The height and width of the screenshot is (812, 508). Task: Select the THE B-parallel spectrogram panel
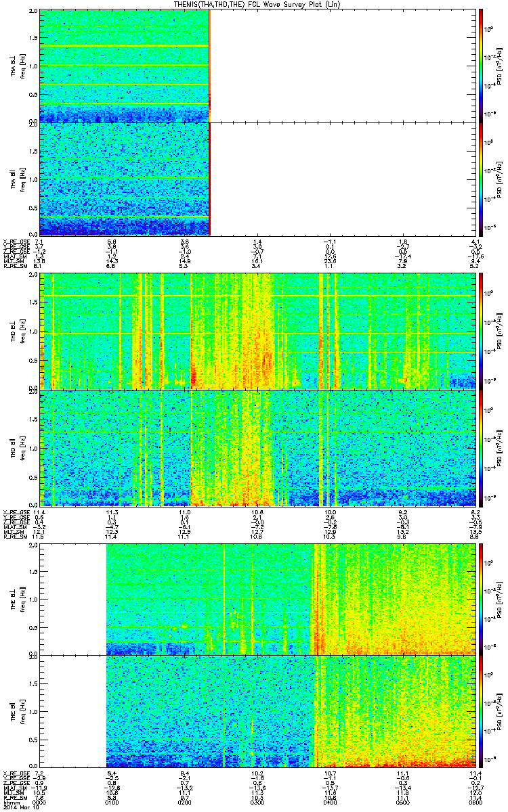pyautogui.click(x=257, y=712)
